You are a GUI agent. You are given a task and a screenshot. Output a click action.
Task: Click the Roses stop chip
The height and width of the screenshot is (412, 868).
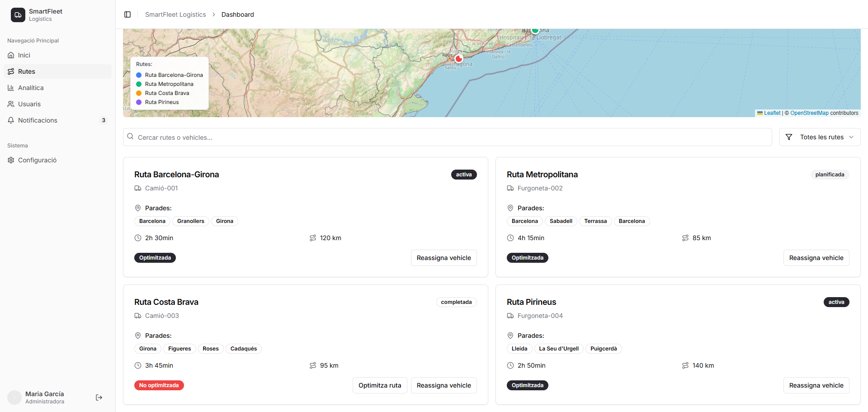(210, 349)
